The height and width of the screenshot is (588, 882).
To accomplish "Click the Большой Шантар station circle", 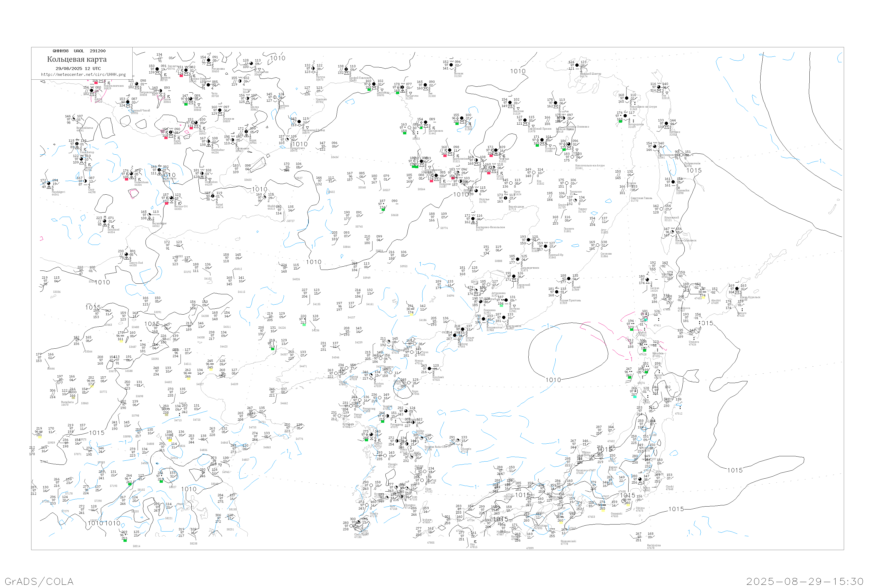I will click(x=577, y=65).
